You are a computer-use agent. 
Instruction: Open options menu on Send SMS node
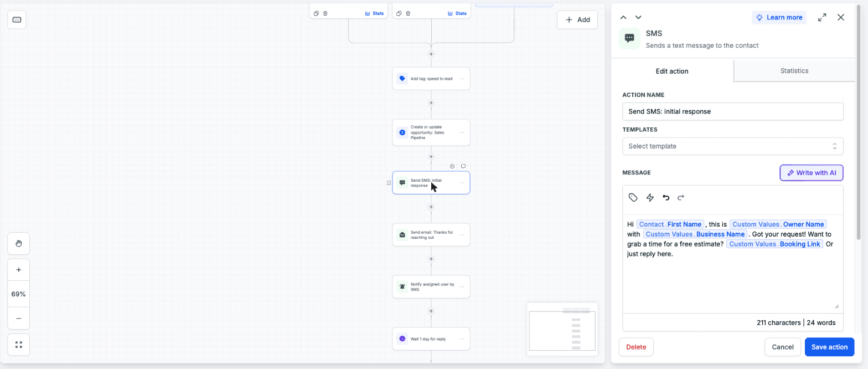tap(462, 182)
